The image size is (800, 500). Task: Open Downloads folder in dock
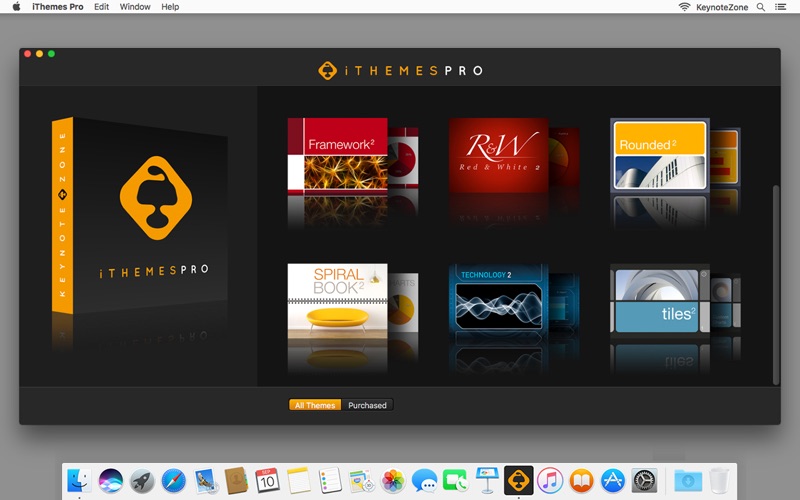point(688,480)
